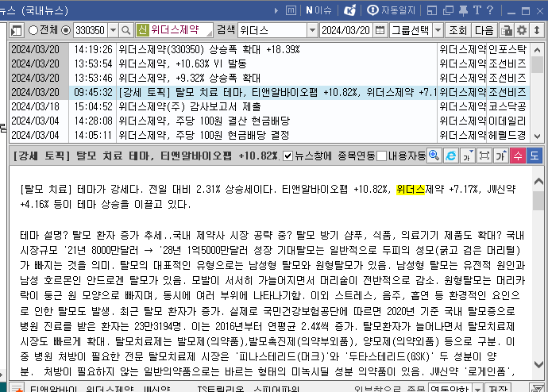
Task: Select the stock code radio button
Action: 66,30
